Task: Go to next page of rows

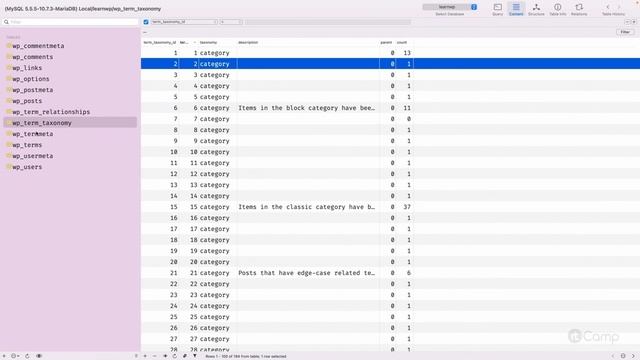Action: [633, 356]
